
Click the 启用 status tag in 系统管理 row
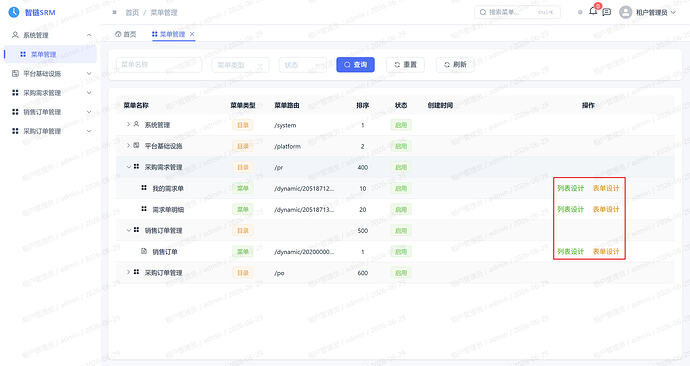click(x=401, y=125)
